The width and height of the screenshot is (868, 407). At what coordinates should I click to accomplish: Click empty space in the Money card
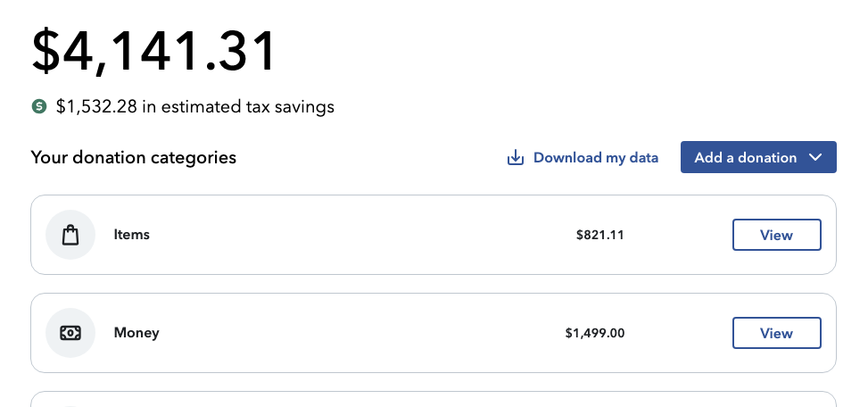[x=357, y=333]
